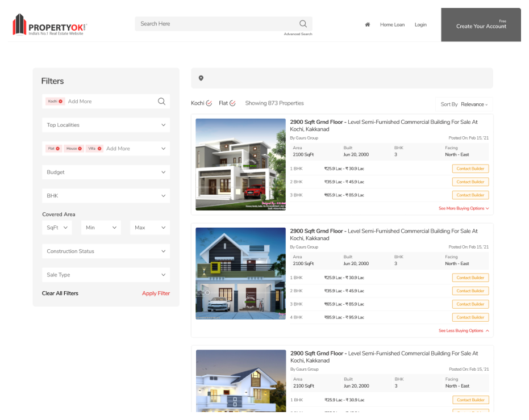Click Showing 873 Properties text
This screenshot has width=529, height=420.
(274, 103)
